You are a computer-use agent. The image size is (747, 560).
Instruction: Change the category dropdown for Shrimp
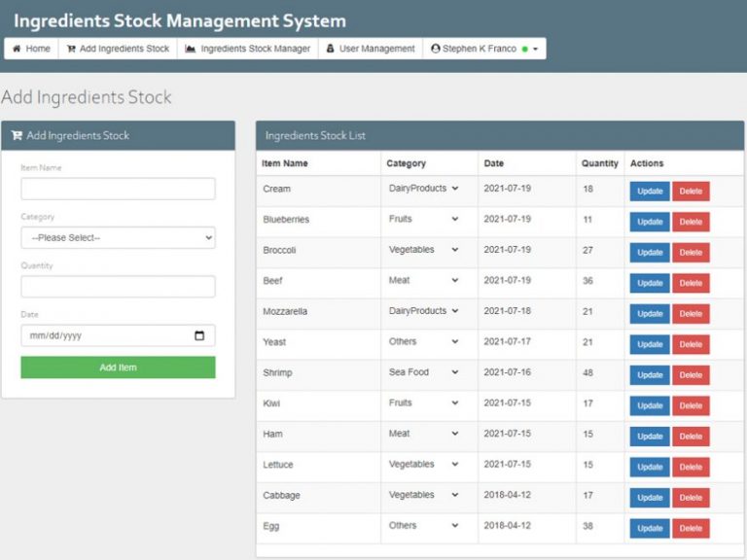(x=423, y=372)
